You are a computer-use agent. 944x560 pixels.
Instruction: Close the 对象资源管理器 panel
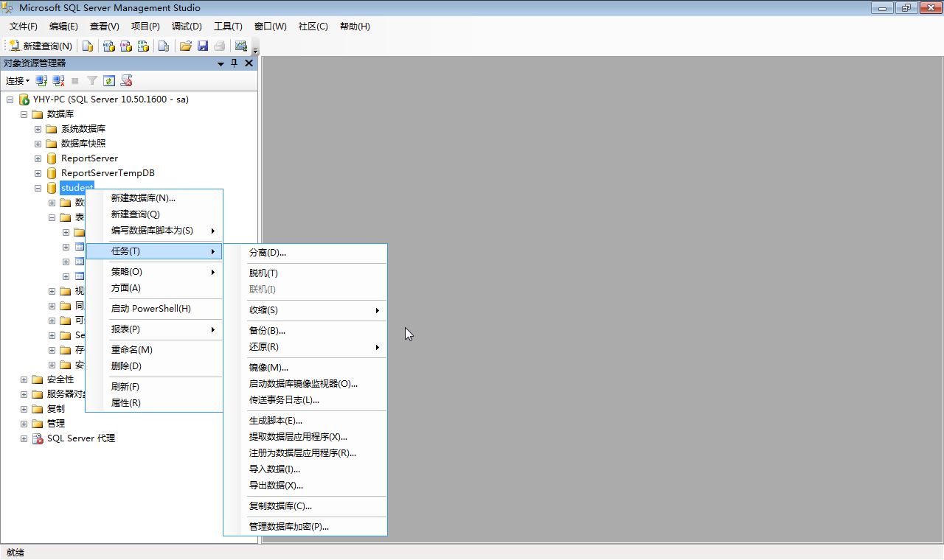[249, 63]
